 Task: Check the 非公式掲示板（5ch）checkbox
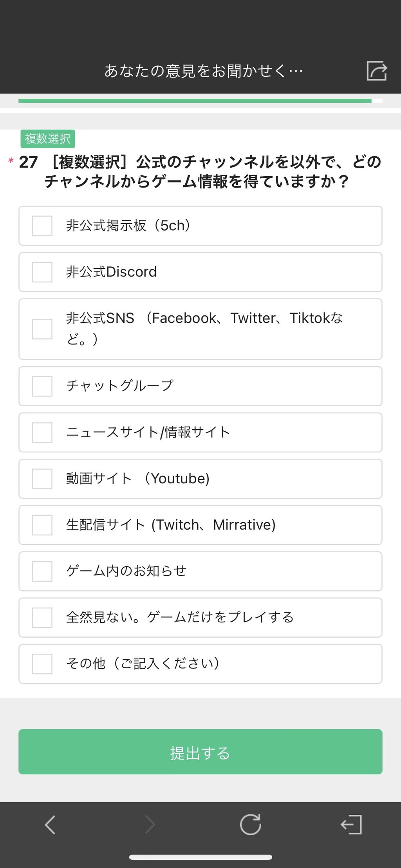(42, 226)
